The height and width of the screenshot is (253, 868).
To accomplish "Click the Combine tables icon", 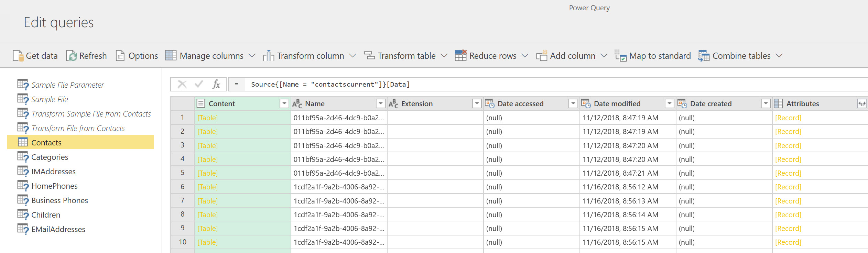I will tap(704, 56).
